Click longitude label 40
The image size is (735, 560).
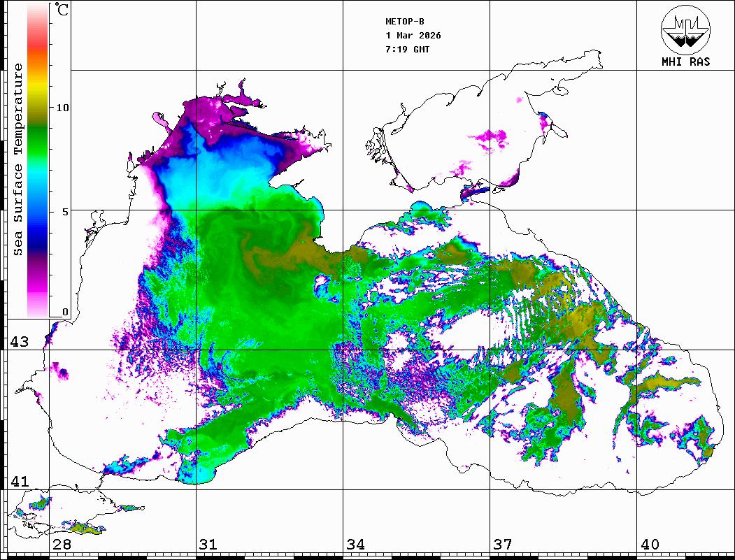tap(650, 545)
